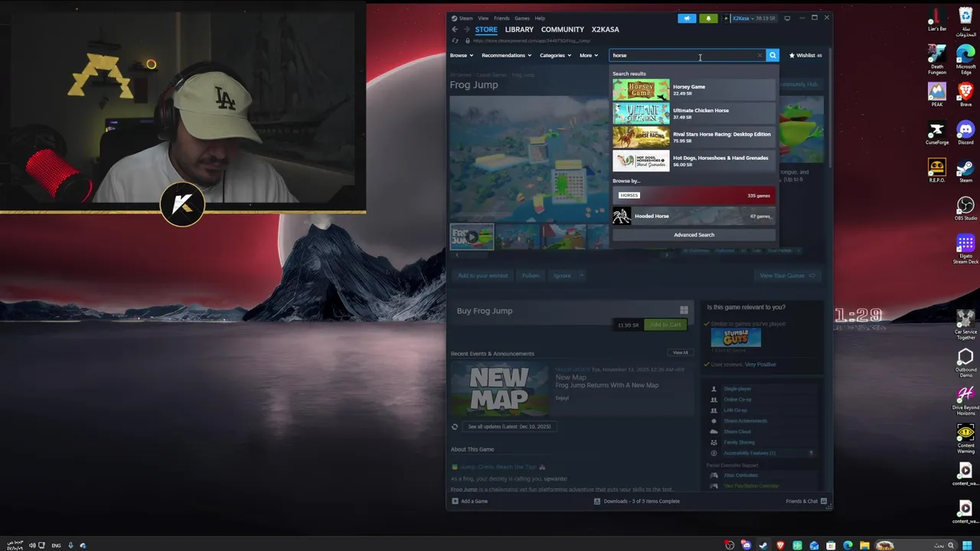Click the View All events button
This screenshot has width=980, height=551.
(681, 353)
